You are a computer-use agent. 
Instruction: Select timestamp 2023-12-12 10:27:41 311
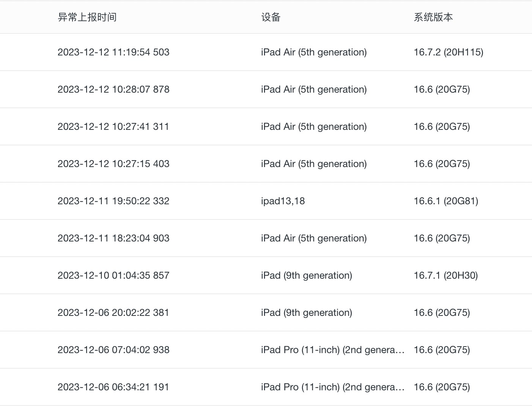coord(113,126)
